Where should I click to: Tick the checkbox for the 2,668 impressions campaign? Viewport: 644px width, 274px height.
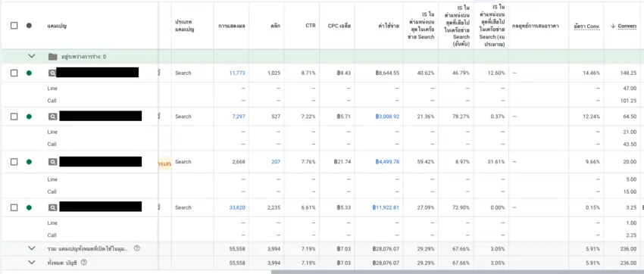point(14,162)
